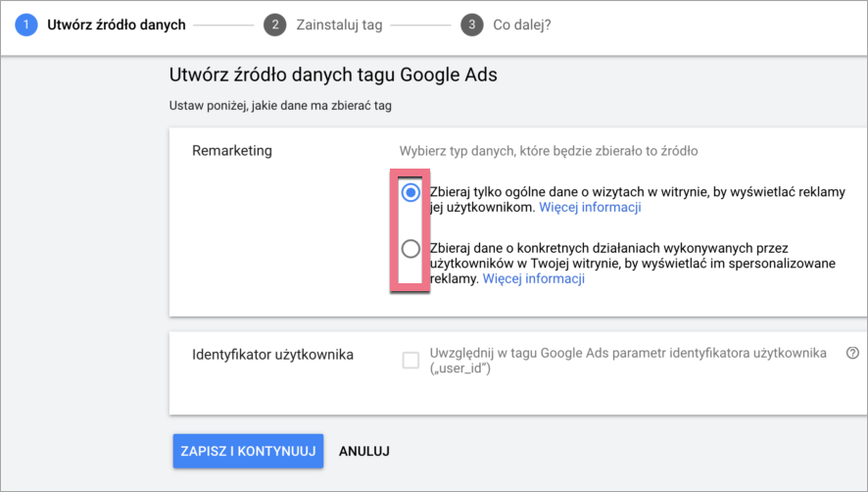Viewport: 868px width, 492px height.
Task: Click the 'Zbieraj tylko ogólne dane' option text
Action: point(637,193)
